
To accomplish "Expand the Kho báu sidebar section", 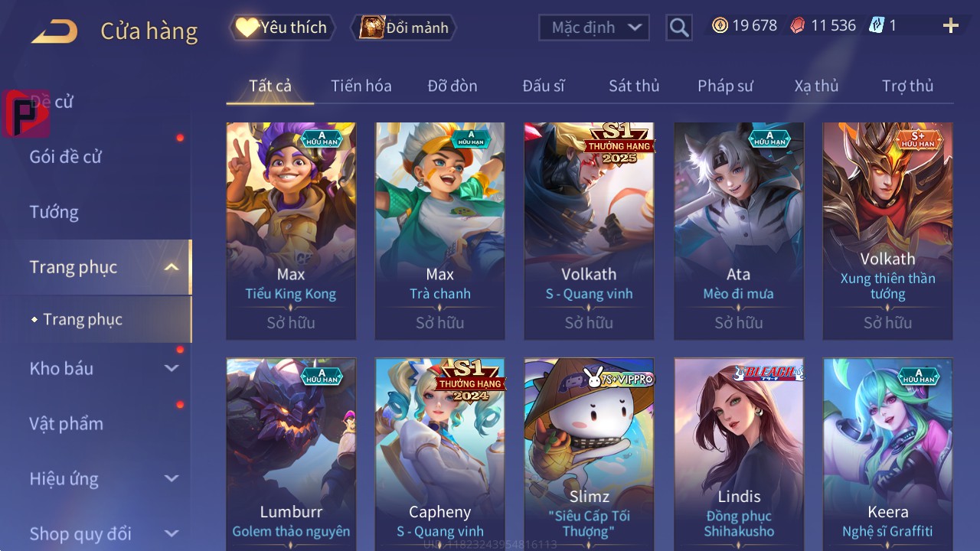I will [x=171, y=368].
